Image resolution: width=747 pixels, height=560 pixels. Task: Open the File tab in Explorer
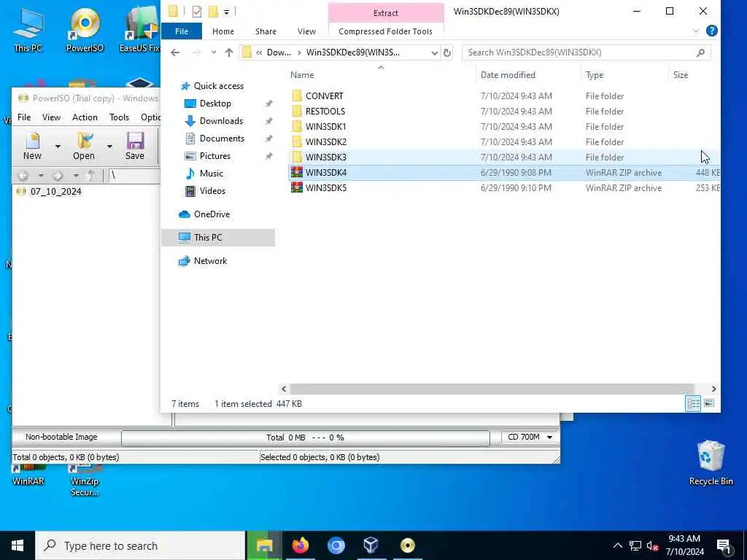pos(182,31)
